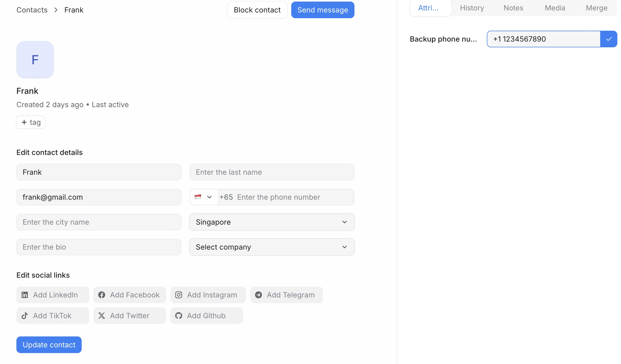Viewport: 621px width, 364px height.
Task: Switch to the History tab
Action: [472, 8]
